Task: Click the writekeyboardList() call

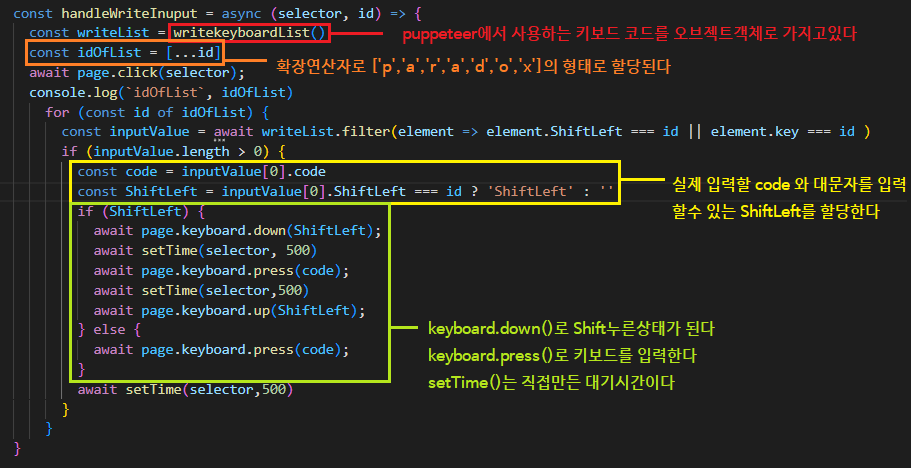Action: [250, 33]
